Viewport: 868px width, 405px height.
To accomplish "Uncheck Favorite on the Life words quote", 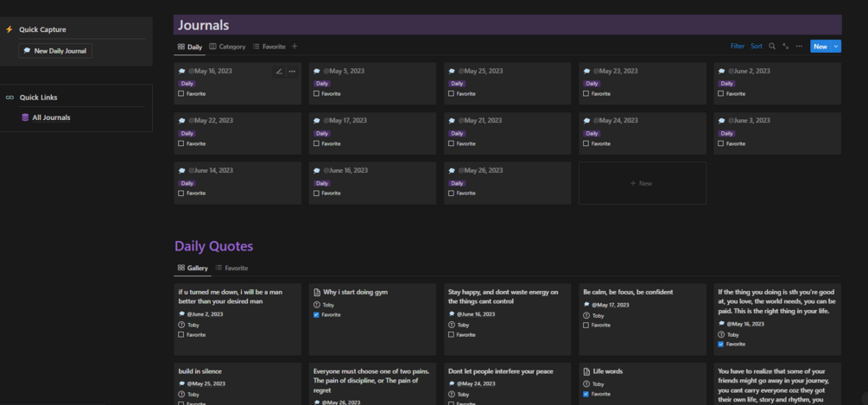I will tap(586, 394).
